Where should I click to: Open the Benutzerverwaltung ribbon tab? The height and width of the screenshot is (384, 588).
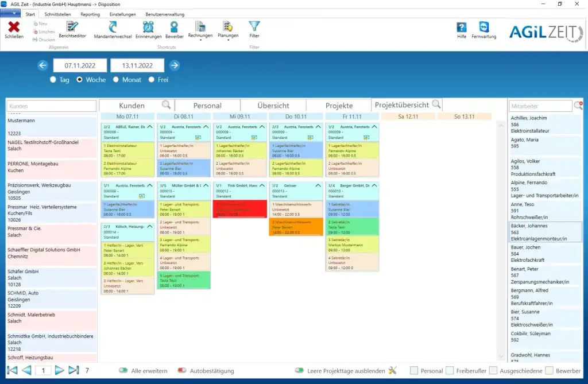(165, 14)
